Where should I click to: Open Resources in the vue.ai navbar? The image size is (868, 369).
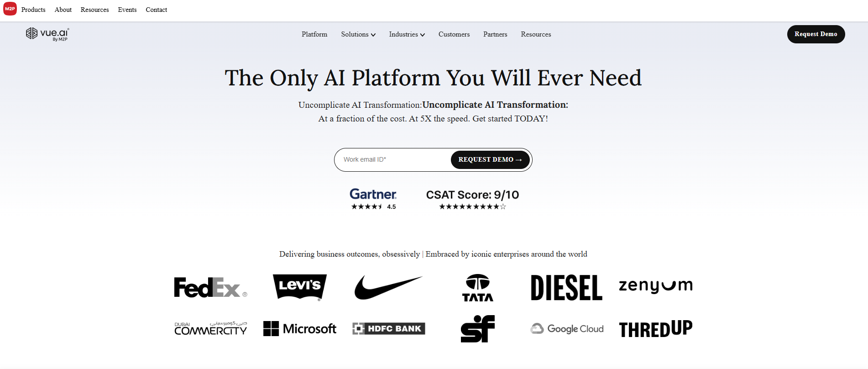point(536,34)
